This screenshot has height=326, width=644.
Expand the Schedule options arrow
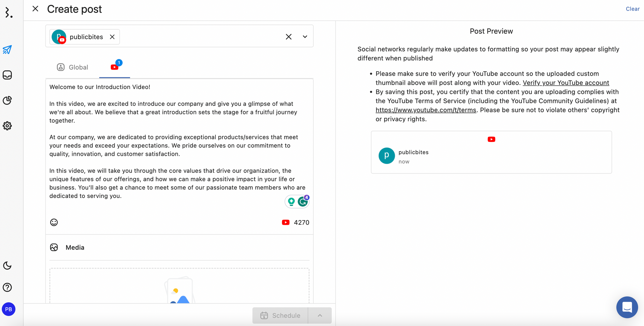(320, 315)
